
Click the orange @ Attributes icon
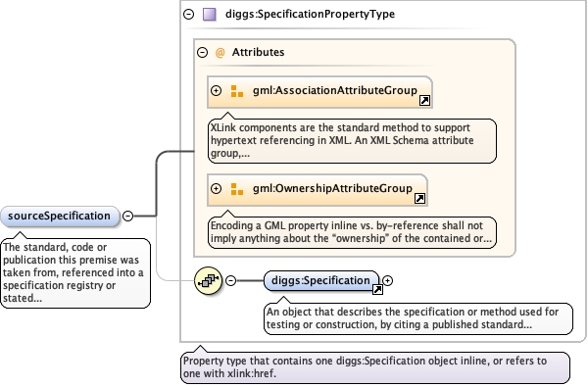tap(220, 52)
